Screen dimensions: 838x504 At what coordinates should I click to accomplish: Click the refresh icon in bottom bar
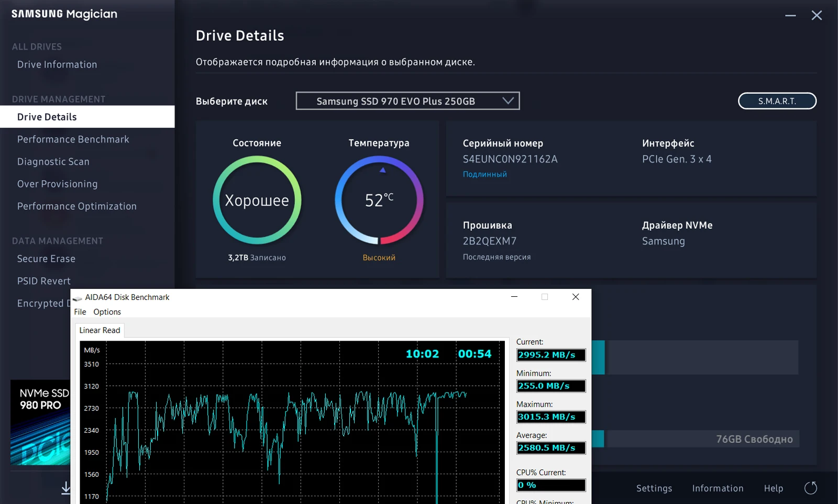[x=810, y=488]
